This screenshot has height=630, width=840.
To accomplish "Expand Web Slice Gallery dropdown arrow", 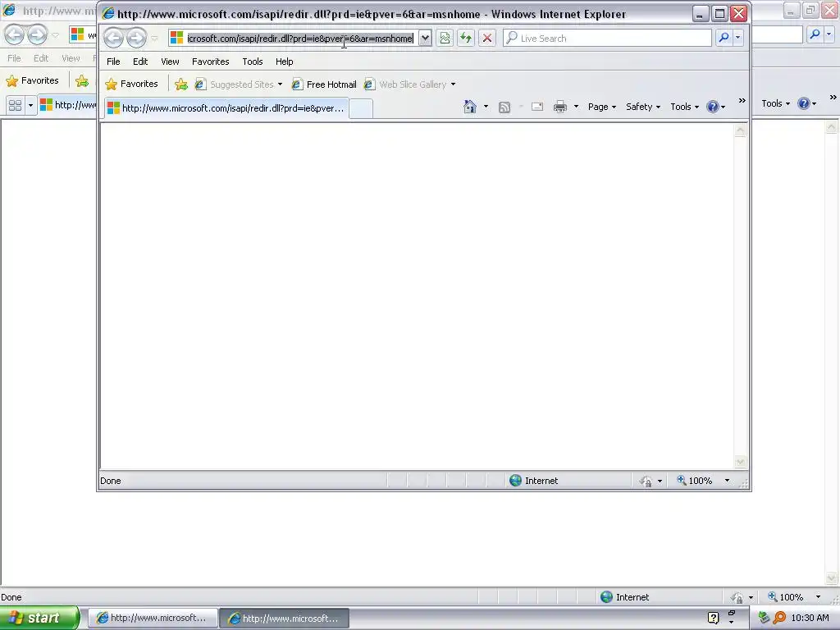I will click(x=453, y=84).
